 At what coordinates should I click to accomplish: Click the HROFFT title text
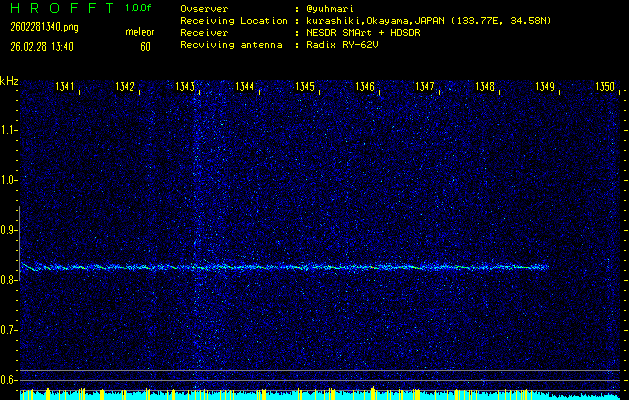(57, 8)
